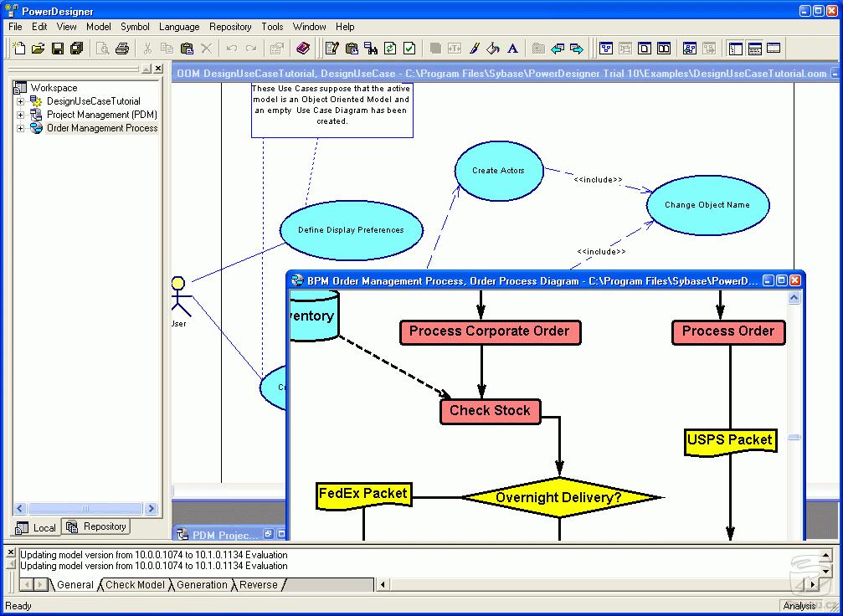
Task: Click the browser pane's horizontal scrollbar thumb
Action: (85, 508)
